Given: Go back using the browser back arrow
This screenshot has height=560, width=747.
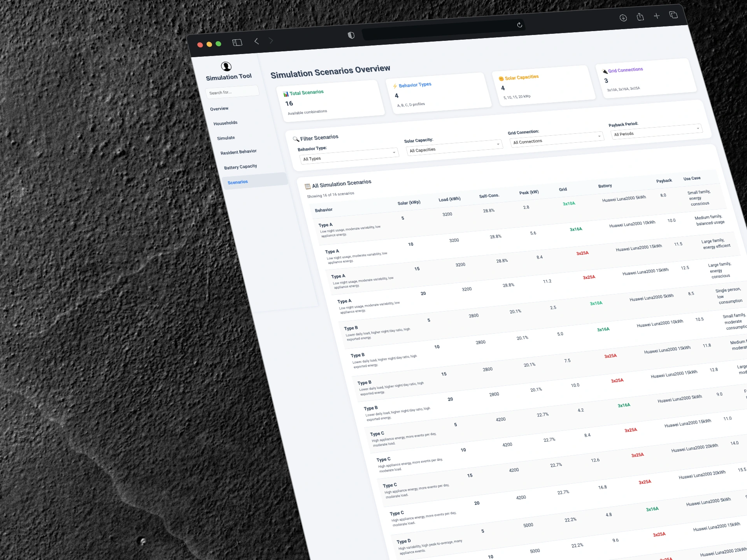Looking at the screenshot, I should (x=256, y=41).
